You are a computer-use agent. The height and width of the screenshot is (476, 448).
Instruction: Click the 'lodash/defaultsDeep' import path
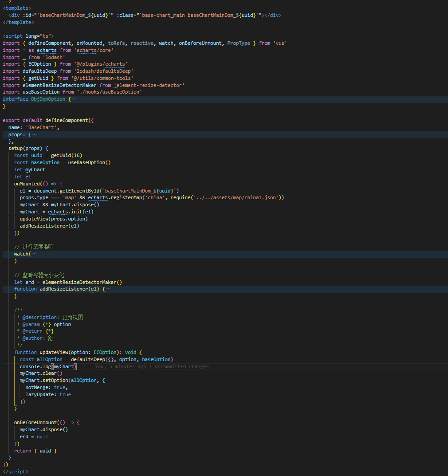point(103,71)
